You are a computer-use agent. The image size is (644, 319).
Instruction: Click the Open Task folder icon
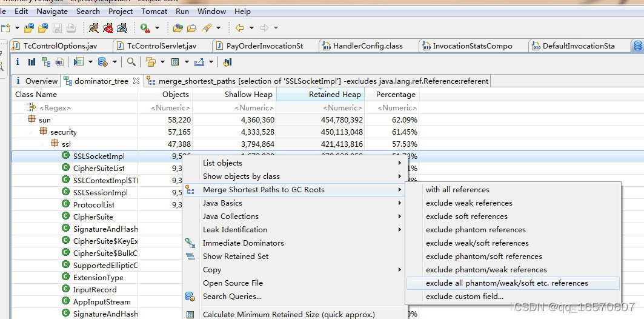(192, 28)
